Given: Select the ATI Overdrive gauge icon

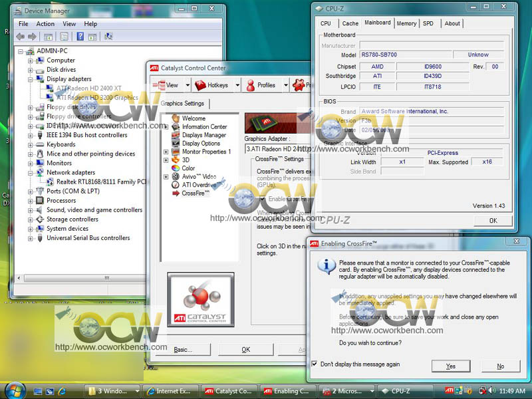Looking at the screenshot, I should click(176, 185).
